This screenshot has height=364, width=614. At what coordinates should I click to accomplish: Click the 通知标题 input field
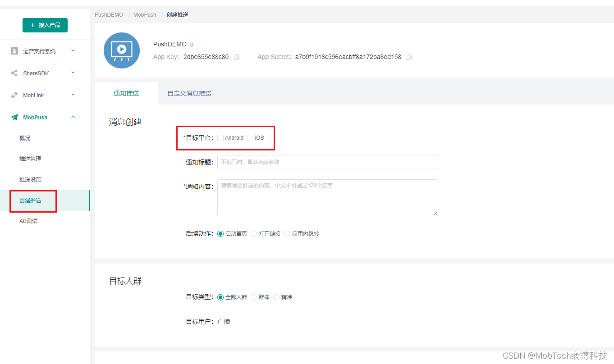(x=328, y=162)
